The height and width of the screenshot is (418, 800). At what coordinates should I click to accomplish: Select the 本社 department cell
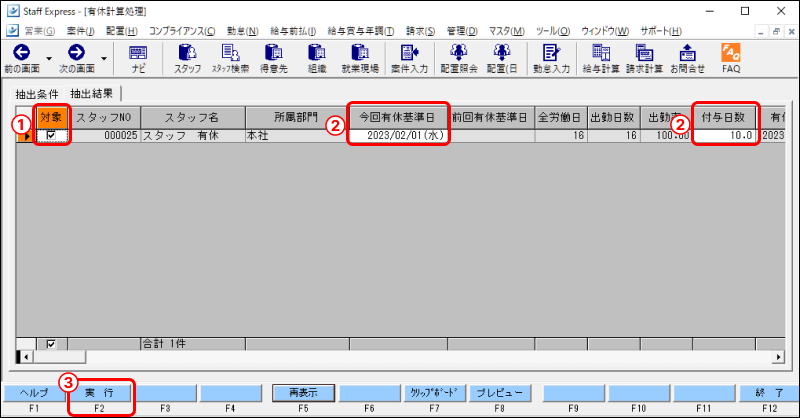click(297, 135)
